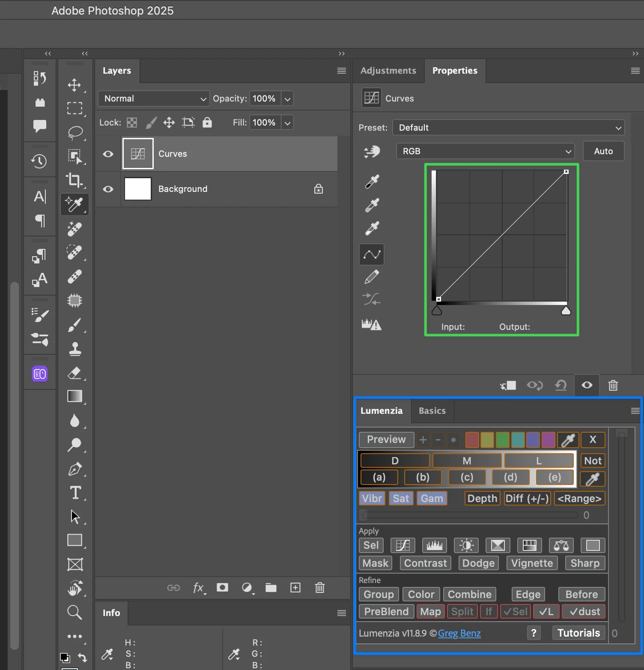Open the Lumenzia panel menu
644x670 pixels.
tap(635, 411)
